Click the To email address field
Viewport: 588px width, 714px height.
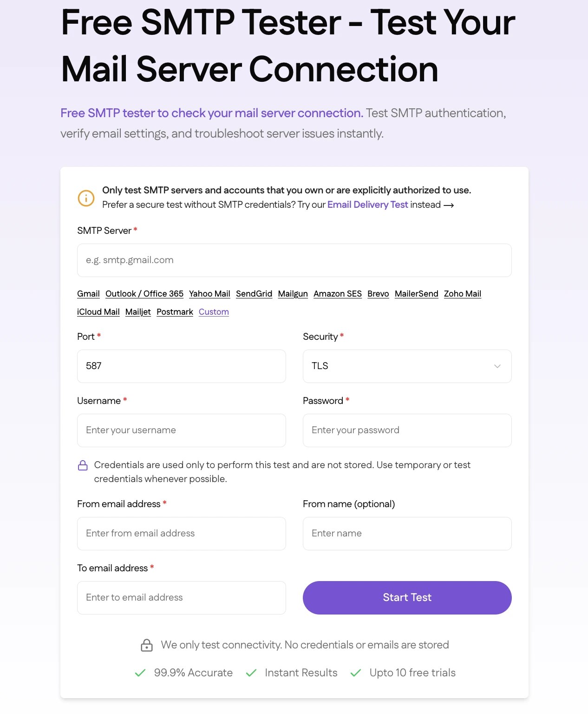181,598
